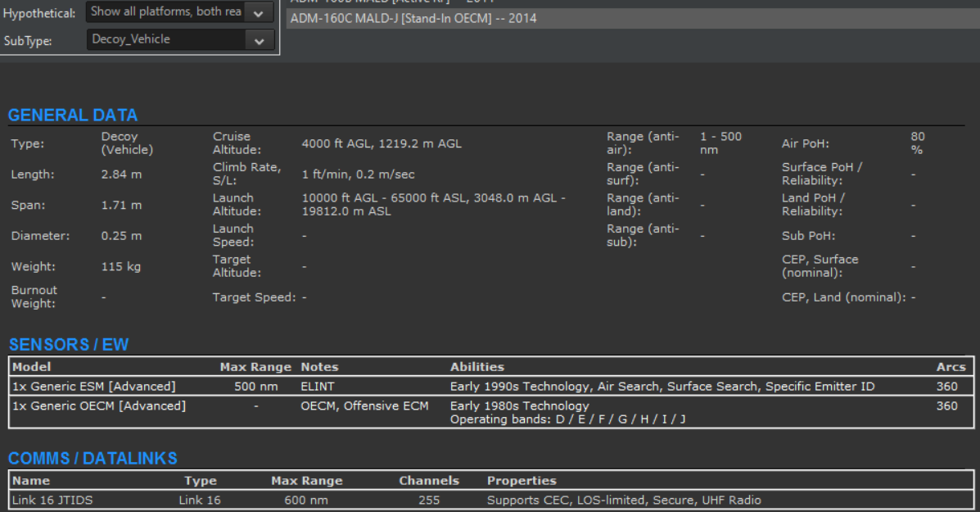Viewport: 980px width, 512px height.
Task: Expand the SubType Decoy_Vehicle dropdown
Action: 179,39
